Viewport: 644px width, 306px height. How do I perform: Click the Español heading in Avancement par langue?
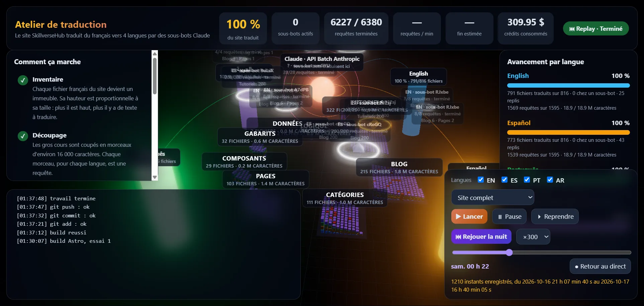pyautogui.click(x=519, y=123)
